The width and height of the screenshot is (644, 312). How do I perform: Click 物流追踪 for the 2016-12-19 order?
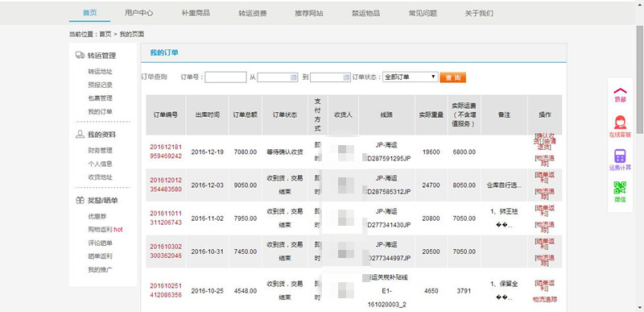point(545,160)
